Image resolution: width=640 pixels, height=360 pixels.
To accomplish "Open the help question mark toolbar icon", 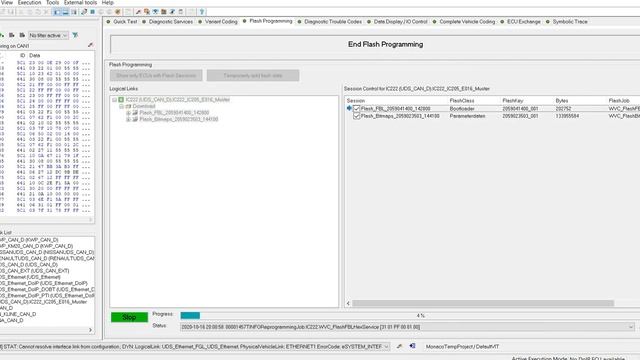I will [202, 12].
